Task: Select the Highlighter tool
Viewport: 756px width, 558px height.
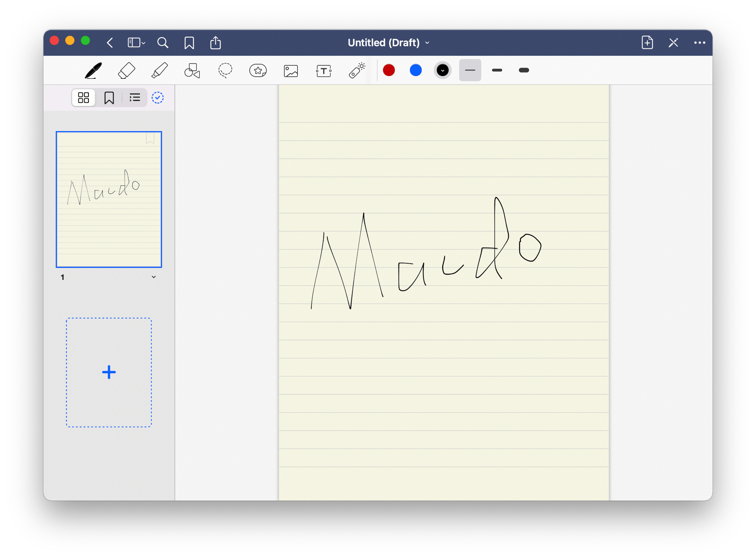Action: 159,70
